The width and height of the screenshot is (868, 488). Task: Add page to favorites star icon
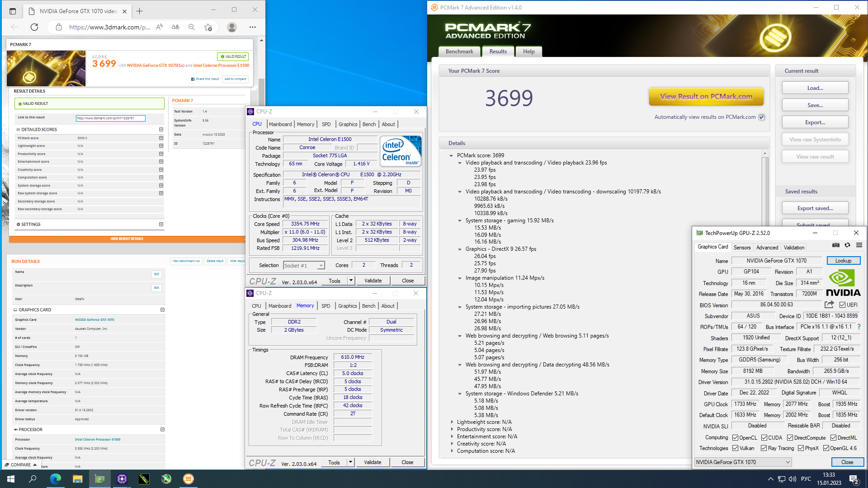coord(208,27)
